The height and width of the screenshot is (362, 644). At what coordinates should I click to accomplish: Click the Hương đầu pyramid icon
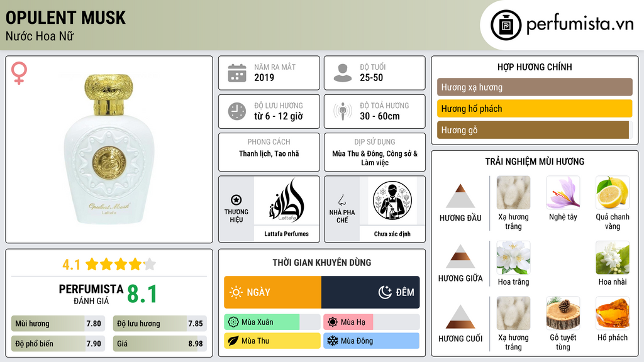[460, 196]
